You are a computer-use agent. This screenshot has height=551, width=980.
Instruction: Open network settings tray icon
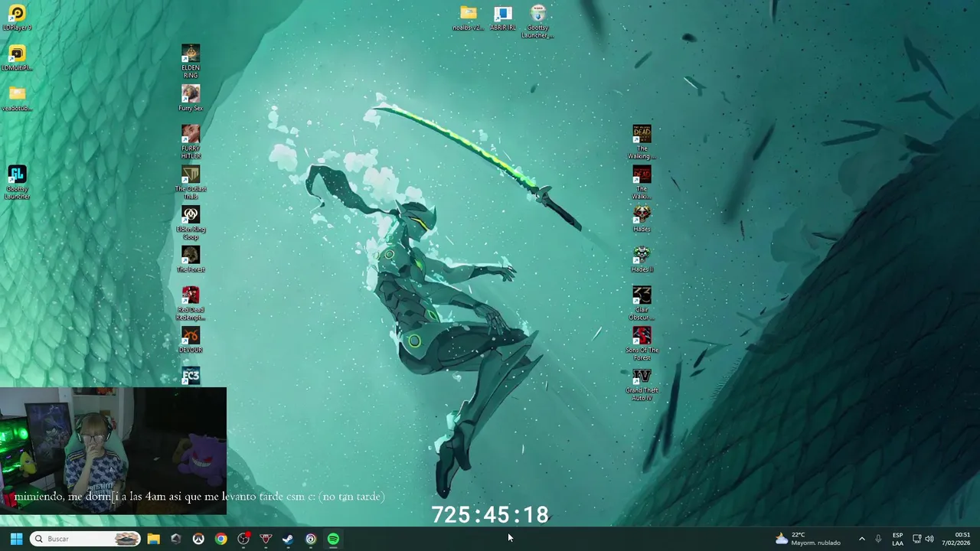[916, 539]
